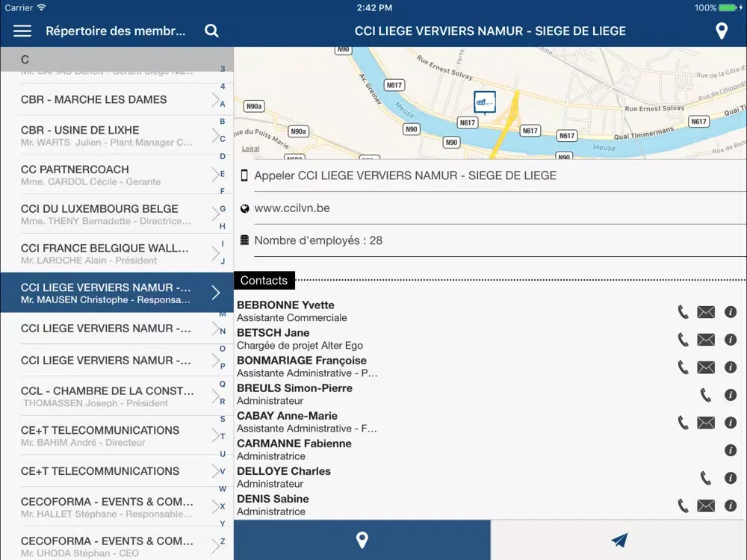Show info for BREULS Simon-Pierre

tap(731, 395)
